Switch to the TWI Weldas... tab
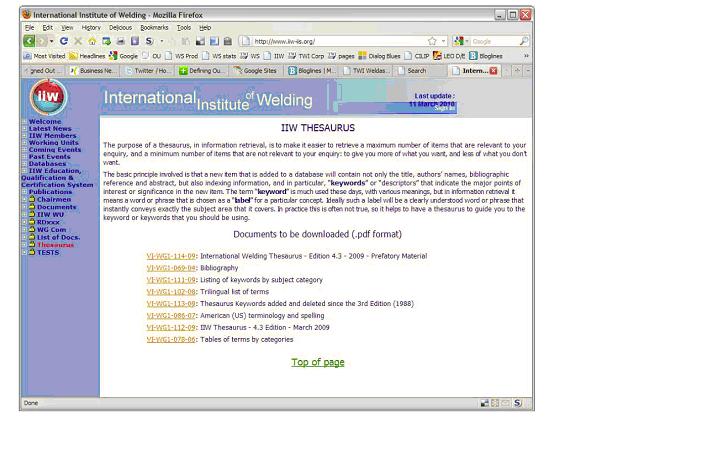This screenshot has width=720, height=450. [x=366, y=71]
